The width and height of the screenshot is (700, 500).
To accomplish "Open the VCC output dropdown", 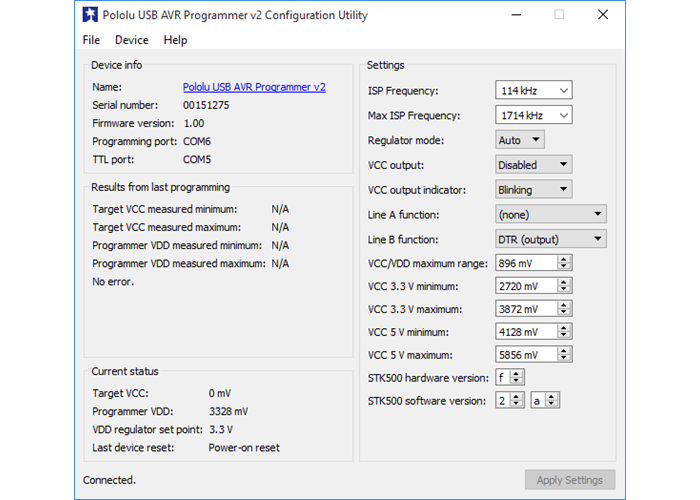I will [x=534, y=165].
